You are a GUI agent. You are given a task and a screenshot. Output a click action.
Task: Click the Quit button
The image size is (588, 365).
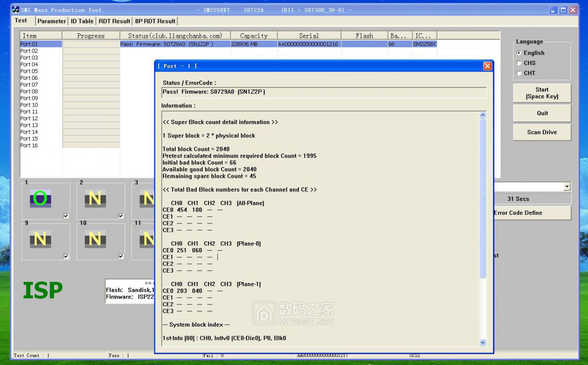pyautogui.click(x=542, y=113)
